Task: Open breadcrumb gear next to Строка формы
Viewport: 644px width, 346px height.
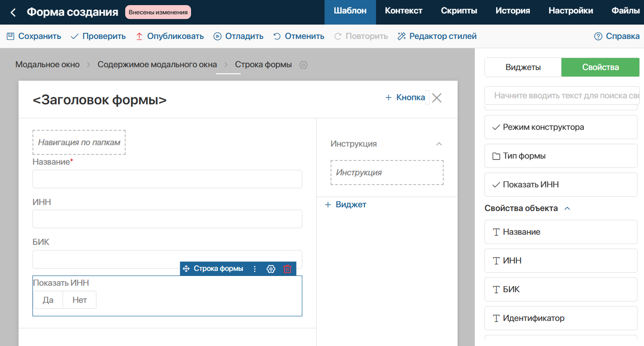Action: click(x=303, y=65)
